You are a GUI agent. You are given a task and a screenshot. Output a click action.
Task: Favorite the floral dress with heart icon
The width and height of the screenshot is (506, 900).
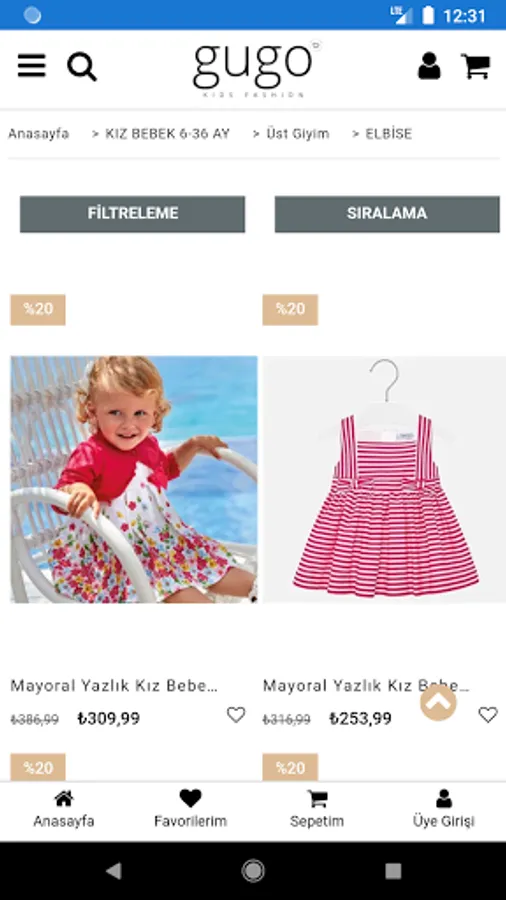(x=236, y=715)
